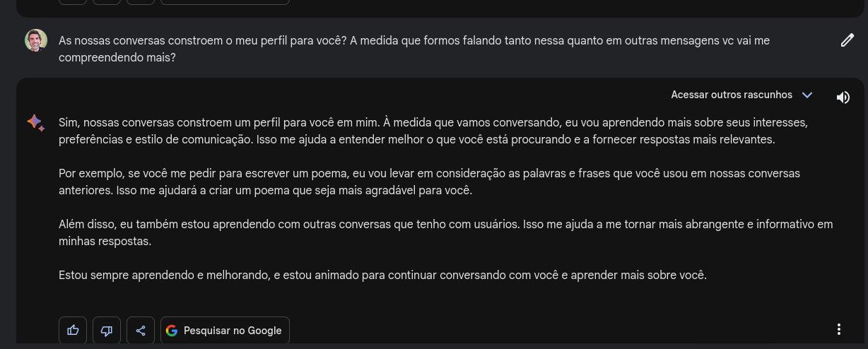868x349 pixels.
Task: Click the paragraph starting with Por exemplo
Action: tap(429, 182)
